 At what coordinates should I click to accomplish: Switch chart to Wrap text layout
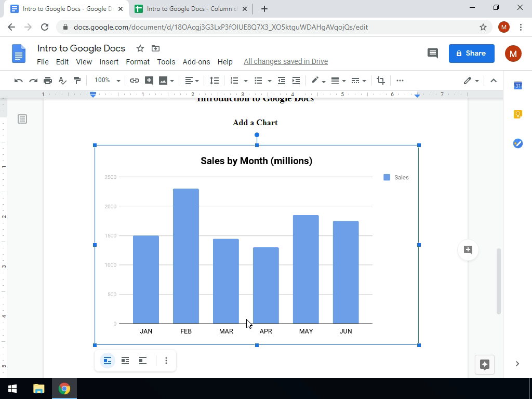125,361
